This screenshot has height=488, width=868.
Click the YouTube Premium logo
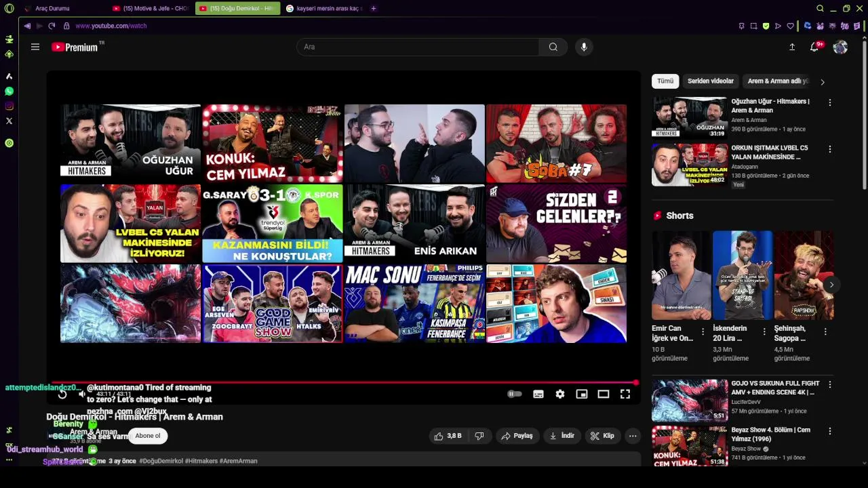click(75, 47)
